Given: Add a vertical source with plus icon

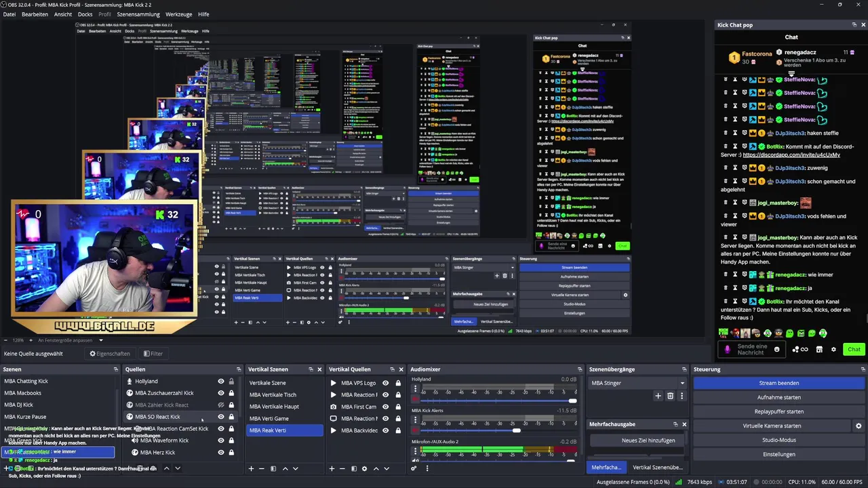Looking at the screenshot, I should (332, 468).
